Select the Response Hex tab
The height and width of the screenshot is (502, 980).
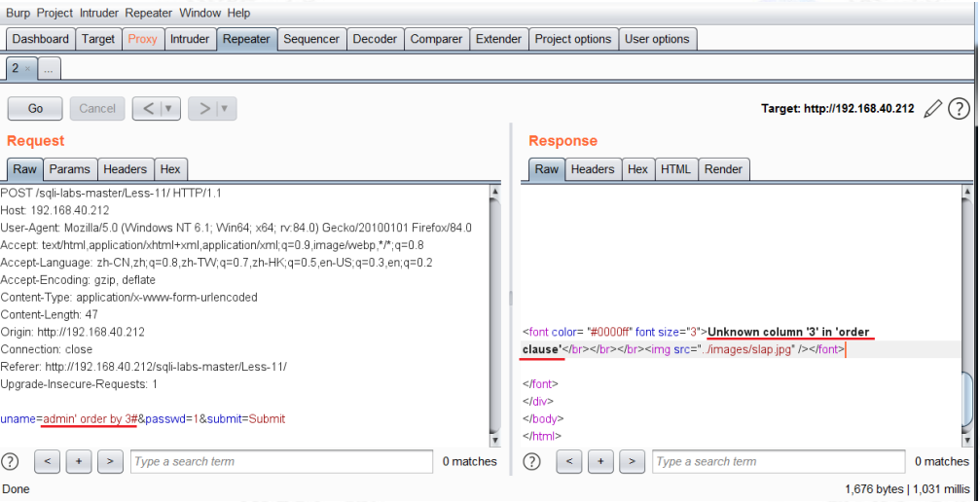pyautogui.click(x=637, y=168)
